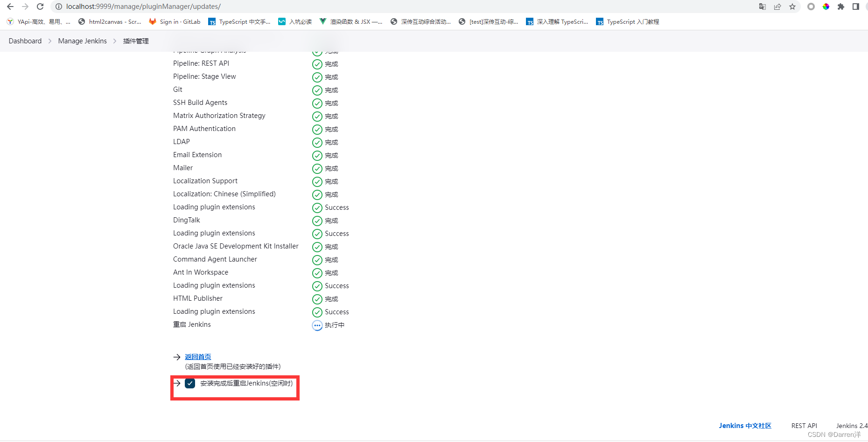Screen dimensions: 868x442
Task: Click the gray circle extension icon
Action: tap(811, 7)
